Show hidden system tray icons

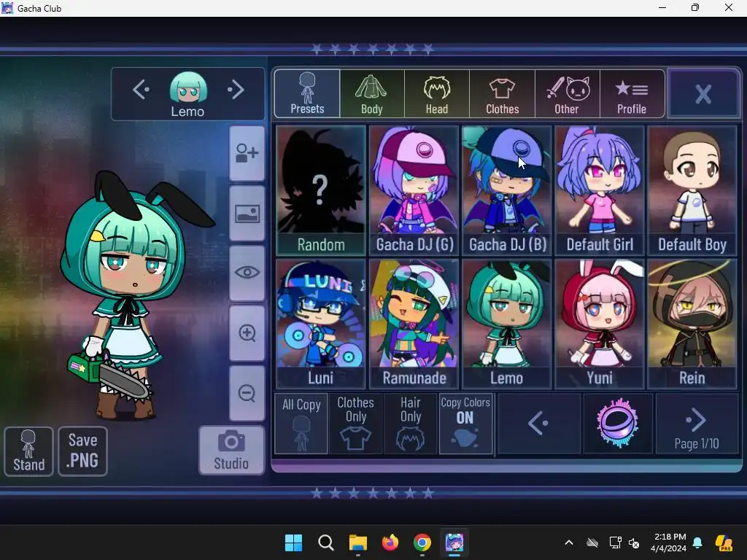tap(569, 542)
